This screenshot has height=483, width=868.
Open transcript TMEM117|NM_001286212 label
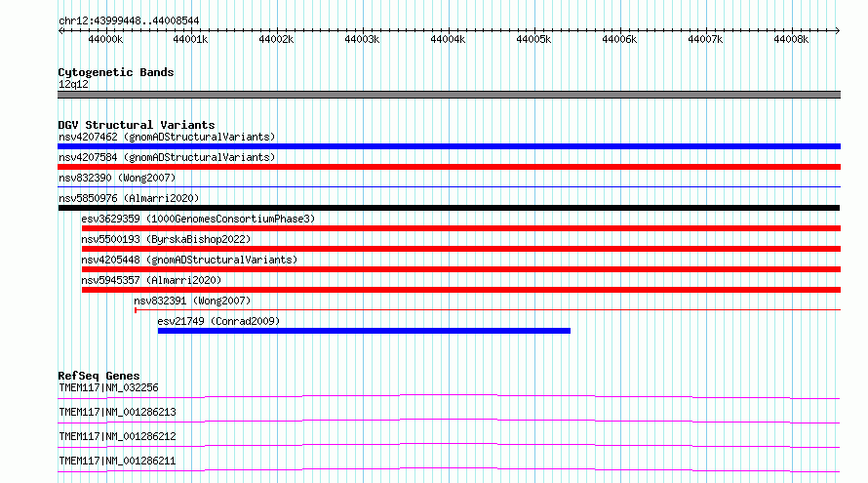(x=117, y=436)
